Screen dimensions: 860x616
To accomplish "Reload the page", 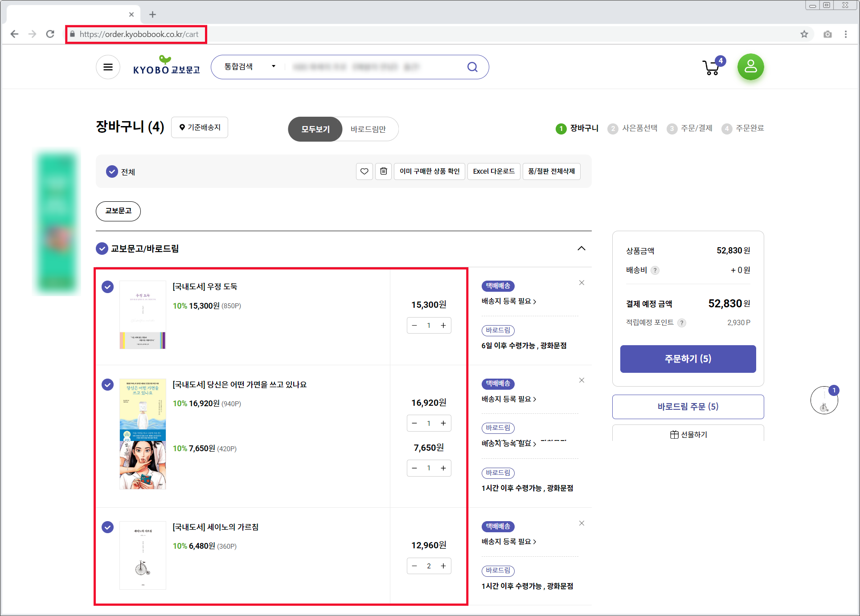I will click(50, 34).
